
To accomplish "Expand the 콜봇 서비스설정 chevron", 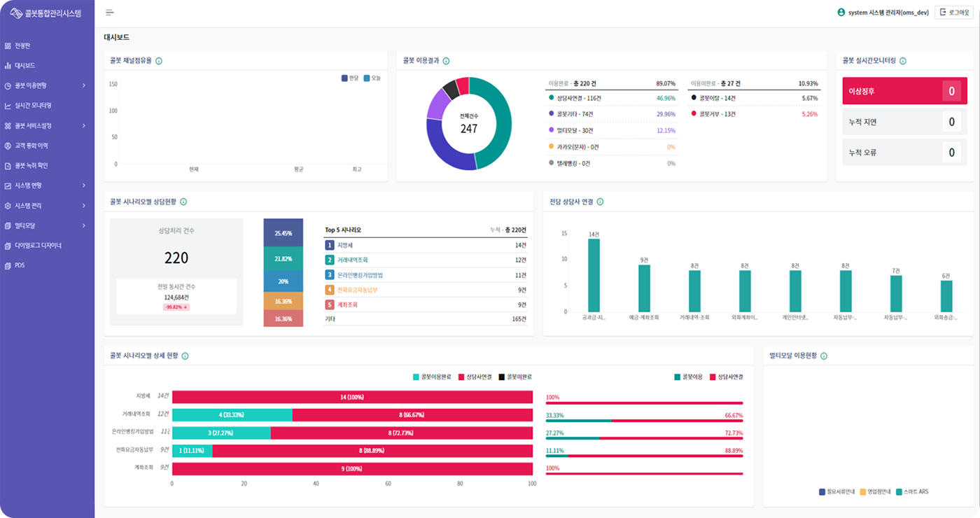I will click(84, 126).
